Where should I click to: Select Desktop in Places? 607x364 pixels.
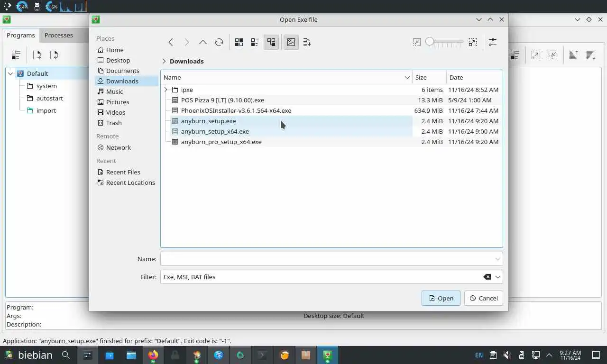[x=127, y=60]
